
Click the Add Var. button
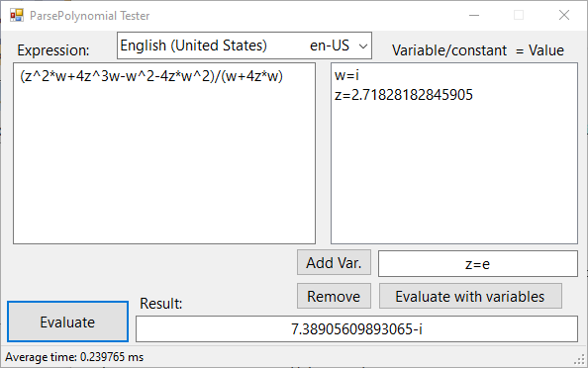click(334, 263)
